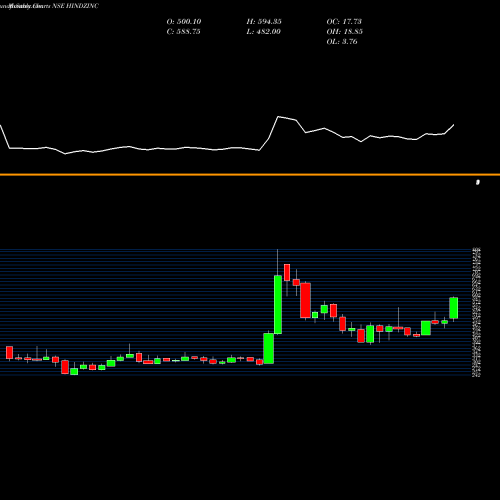
Task: Click the tallest green candlestick with the highest wick
Action: click(278, 304)
